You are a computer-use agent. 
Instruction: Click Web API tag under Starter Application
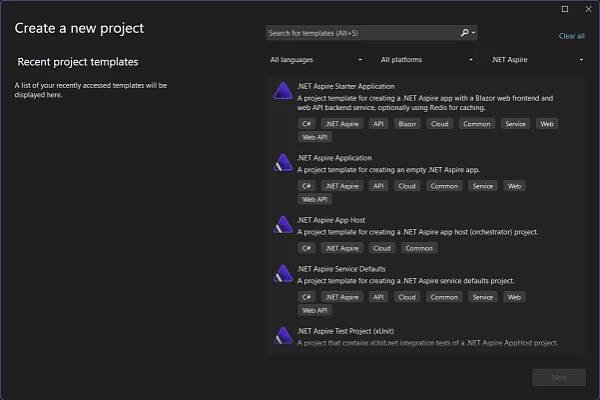315,137
